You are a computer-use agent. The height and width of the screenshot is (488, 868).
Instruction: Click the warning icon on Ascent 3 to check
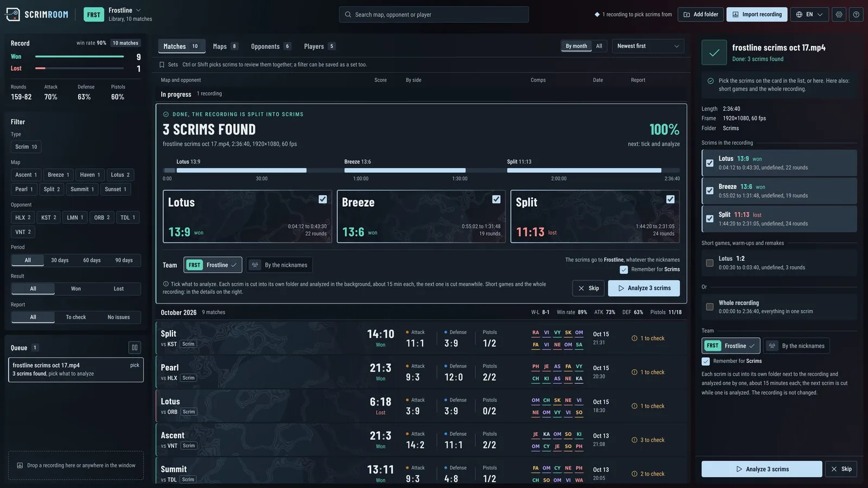(x=634, y=440)
